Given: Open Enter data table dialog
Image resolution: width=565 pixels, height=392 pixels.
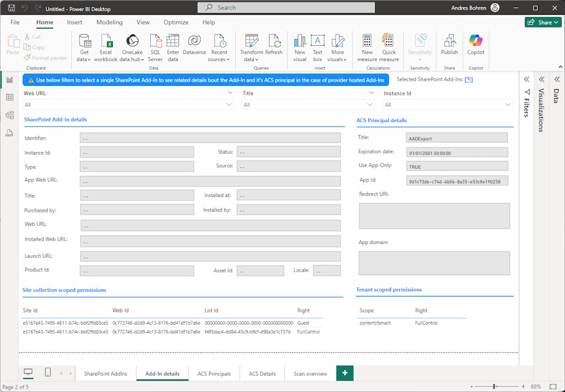Looking at the screenshot, I should 173,47.
